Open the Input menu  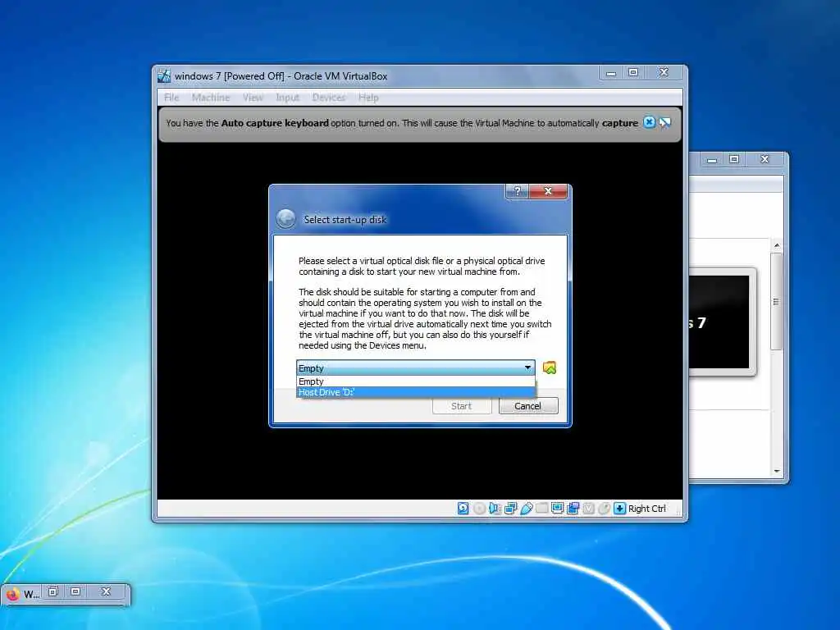tap(287, 98)
